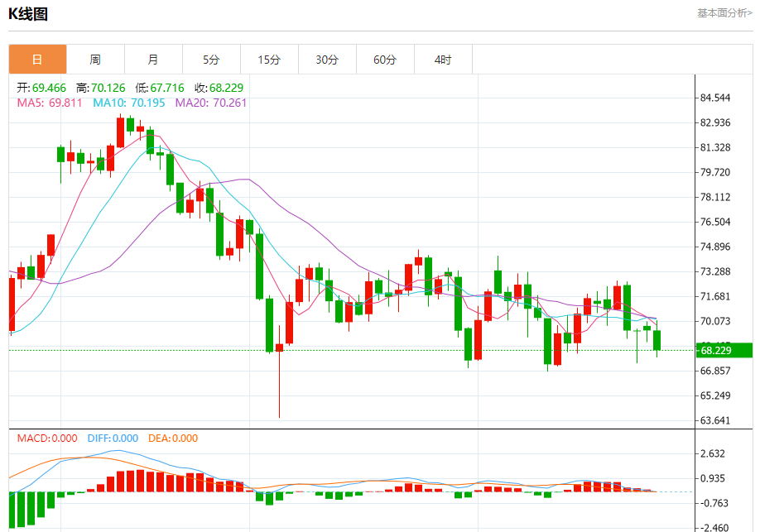Click the open price 开:69.466
The image size is (760, 532).
[41, 88]
